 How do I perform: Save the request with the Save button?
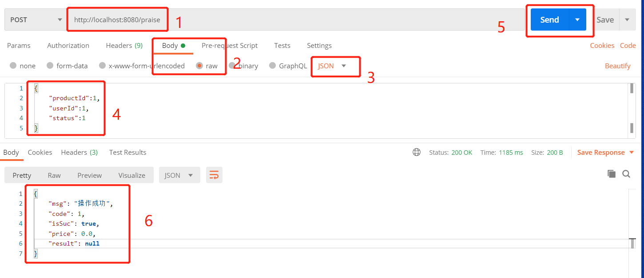605,20
